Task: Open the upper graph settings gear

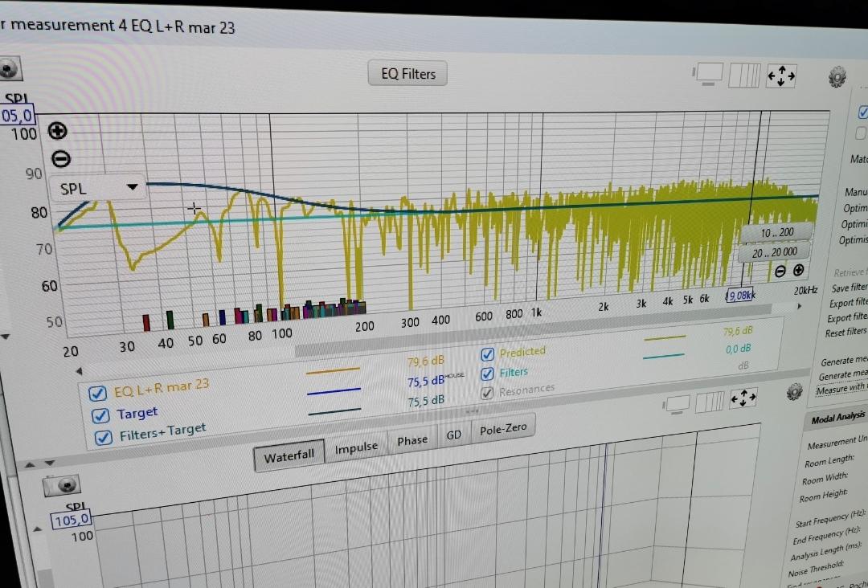Action: (837, 77)
